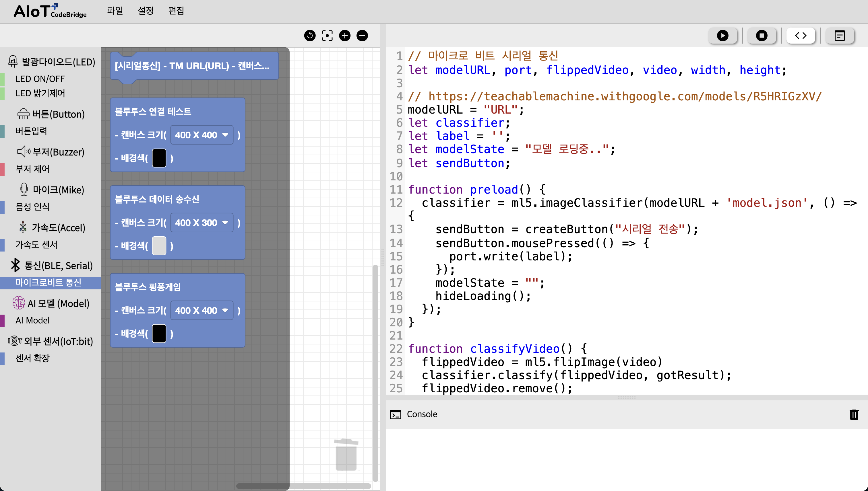Image resolution: width=868 pixels, height=491 pixels.
Task: Select 센서 확장 category
Action: tap(51, 358)
